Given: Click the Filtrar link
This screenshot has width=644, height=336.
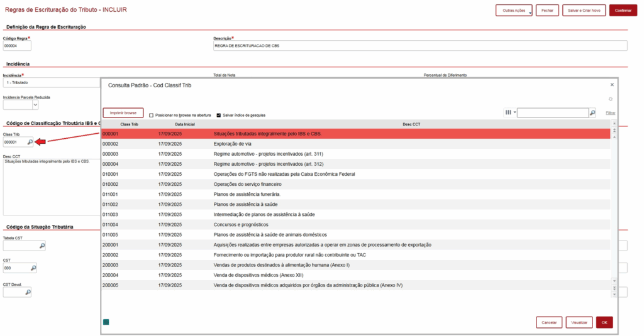Looking at the screenshot, I should click(x=610, y=113).
